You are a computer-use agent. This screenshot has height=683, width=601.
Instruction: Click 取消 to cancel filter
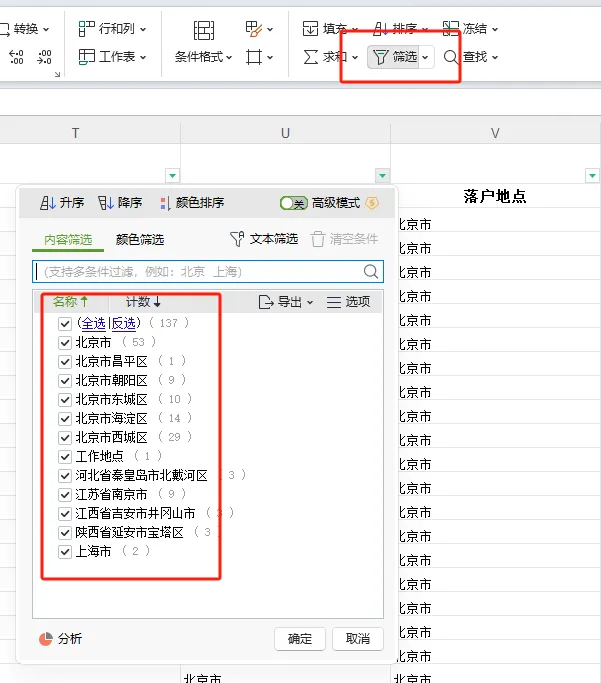358,639
